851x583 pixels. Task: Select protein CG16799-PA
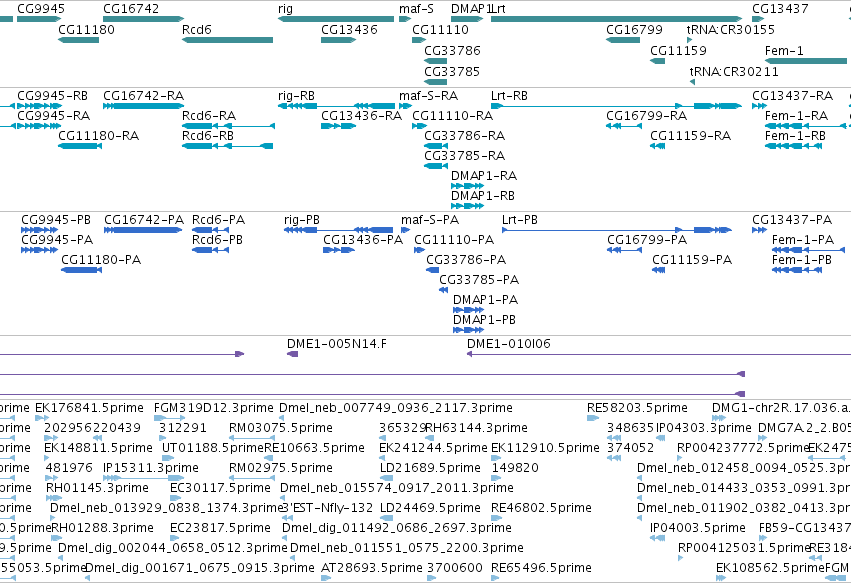tap(647, 240)
